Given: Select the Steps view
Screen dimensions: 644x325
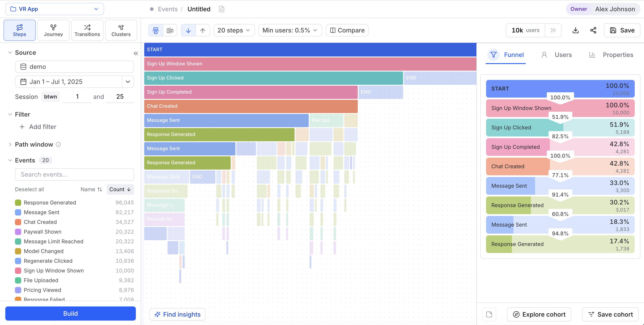Looking at the screenshot, I should pos(19,30).
